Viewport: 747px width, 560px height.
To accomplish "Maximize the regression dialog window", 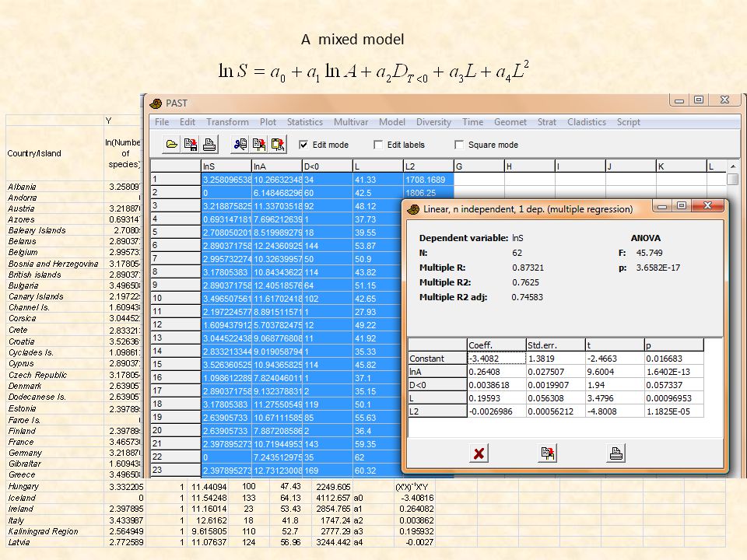I will [x=682, y=205].
